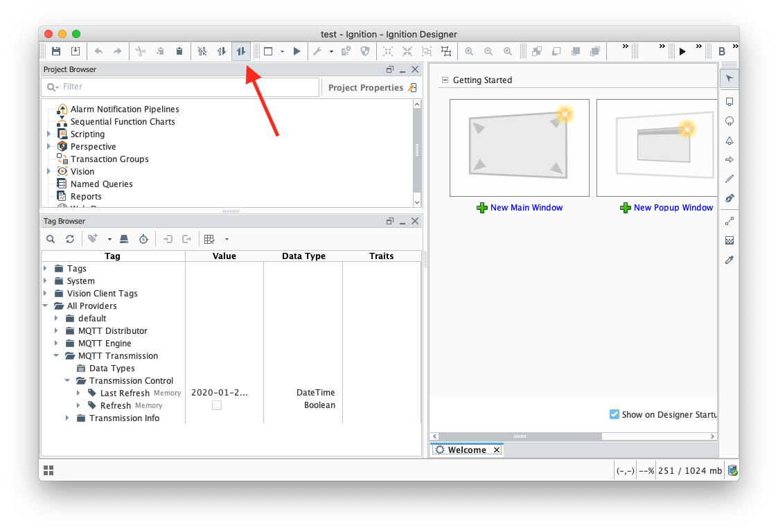Click the Data Type column header
The width and height of the screenshot is (778, 532).
(x=303, y=256)
